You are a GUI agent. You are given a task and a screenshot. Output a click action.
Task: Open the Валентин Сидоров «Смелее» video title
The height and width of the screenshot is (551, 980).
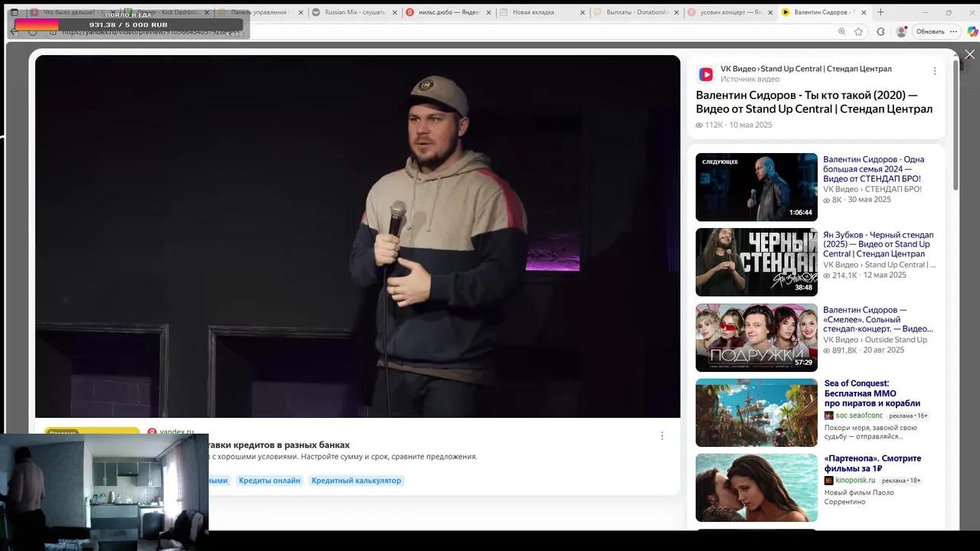[x=878, y=319]
